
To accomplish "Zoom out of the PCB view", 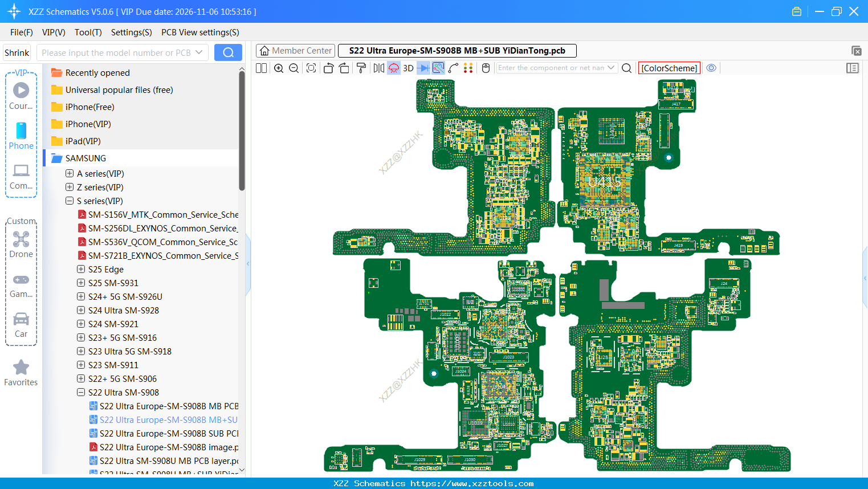I will click(294, 68).
